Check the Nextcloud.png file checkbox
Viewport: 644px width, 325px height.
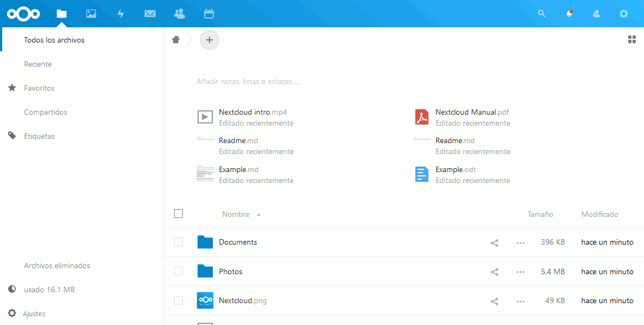point(178,300)
